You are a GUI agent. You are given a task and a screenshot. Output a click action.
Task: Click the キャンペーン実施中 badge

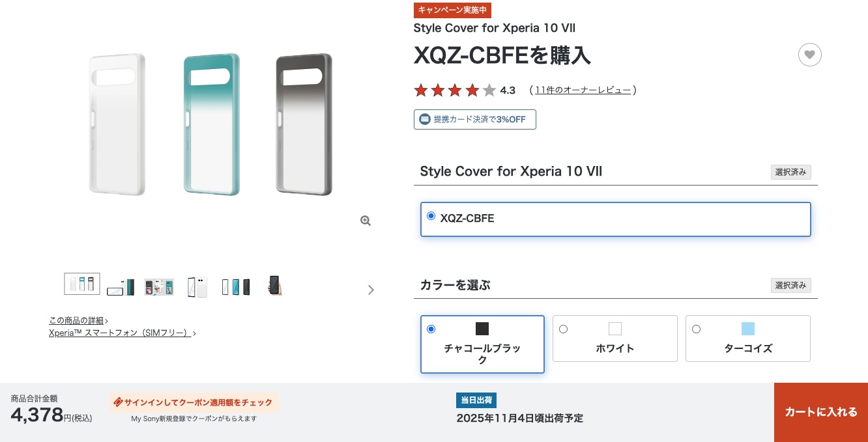coord(452,10)
